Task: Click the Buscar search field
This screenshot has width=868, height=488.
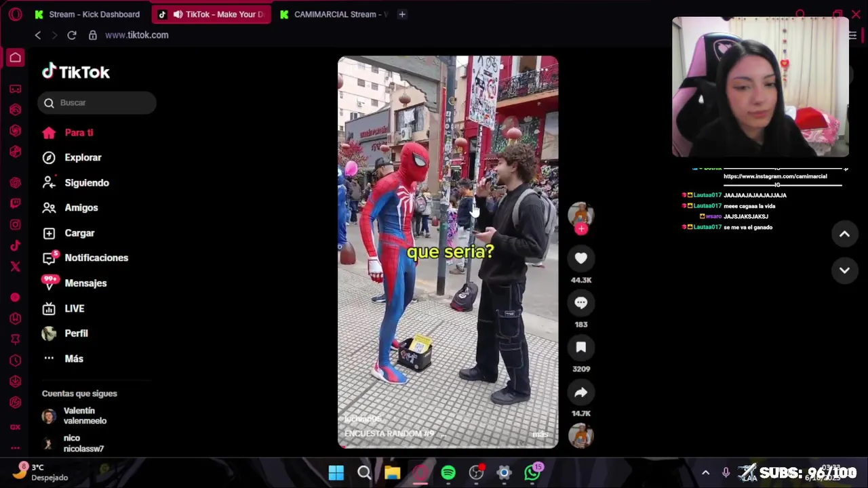Action: (97, 102)
